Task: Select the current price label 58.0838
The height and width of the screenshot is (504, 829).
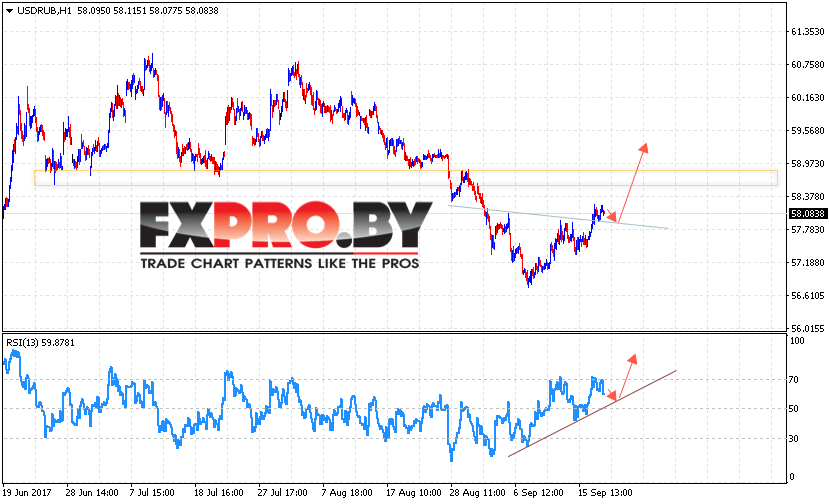Action: tap(807, 214)
